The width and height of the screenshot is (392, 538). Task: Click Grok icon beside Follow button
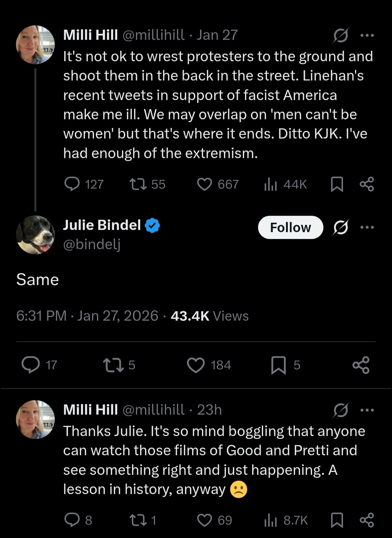coord(341,227)
